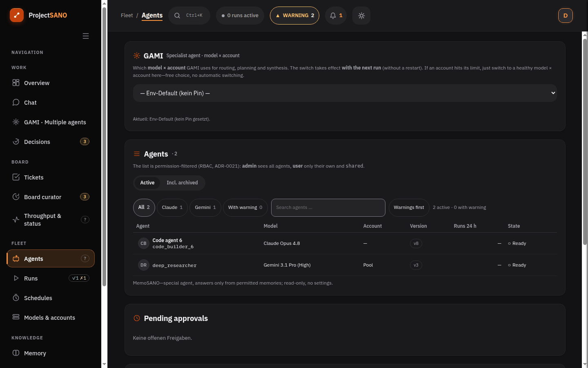The image size is (588, 368).
Task: Open Chat in the sidebar
Action: [51, 103]
